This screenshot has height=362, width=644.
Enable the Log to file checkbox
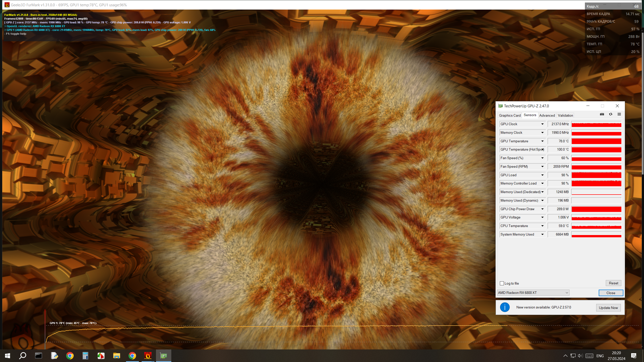[x=502, y=283]
